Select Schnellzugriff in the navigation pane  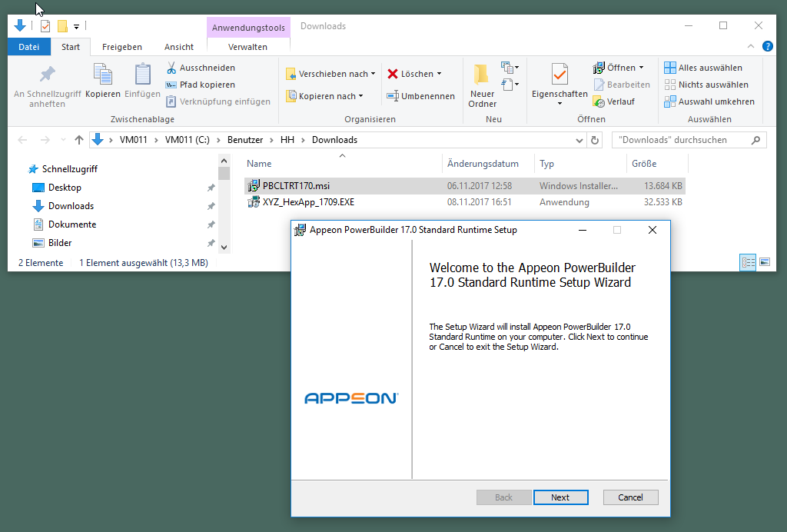[x=70, y=169]
